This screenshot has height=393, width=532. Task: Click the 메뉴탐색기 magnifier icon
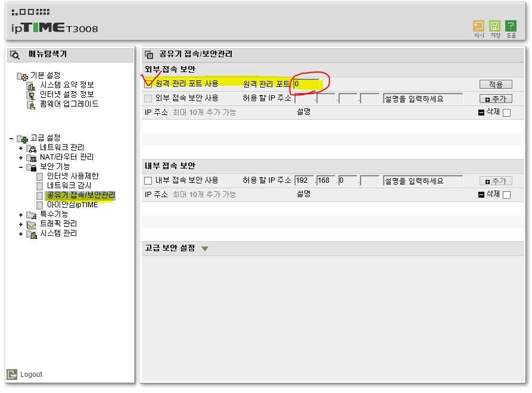(x=15, y=55)
